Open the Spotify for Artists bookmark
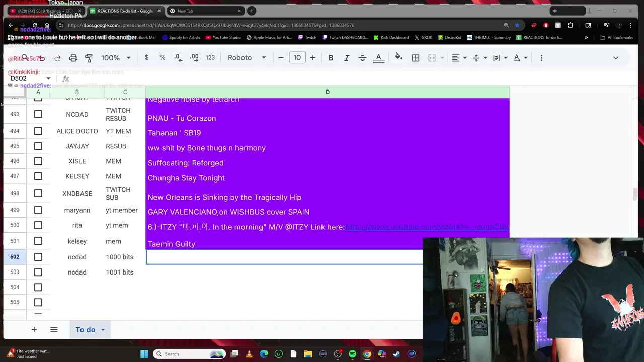Image resolution: width=644 pixels, height=362 pixels. tap(181, 37)
